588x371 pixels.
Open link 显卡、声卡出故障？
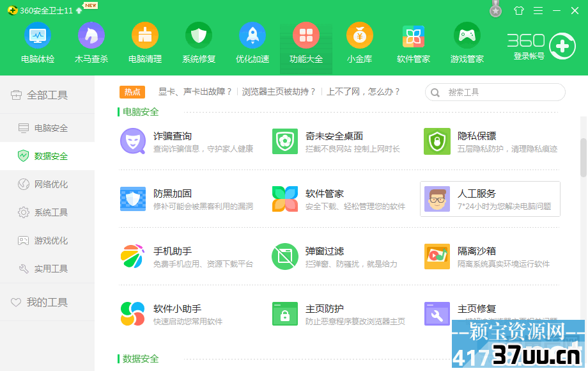196,92
